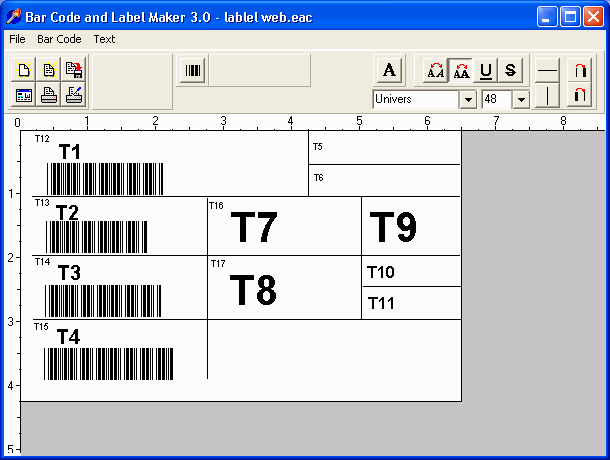The image size is (610, 460).
Task: Select the small T15 label
Action: coord(41,327)
